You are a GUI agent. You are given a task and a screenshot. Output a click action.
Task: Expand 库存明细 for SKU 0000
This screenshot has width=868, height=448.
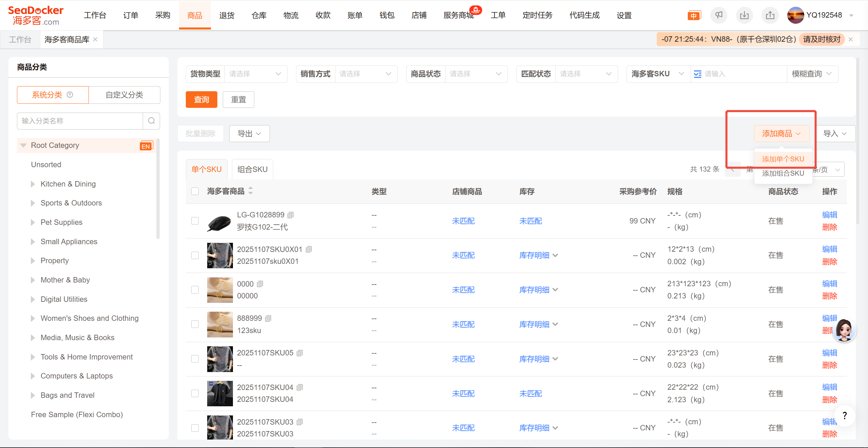[538, 290]
